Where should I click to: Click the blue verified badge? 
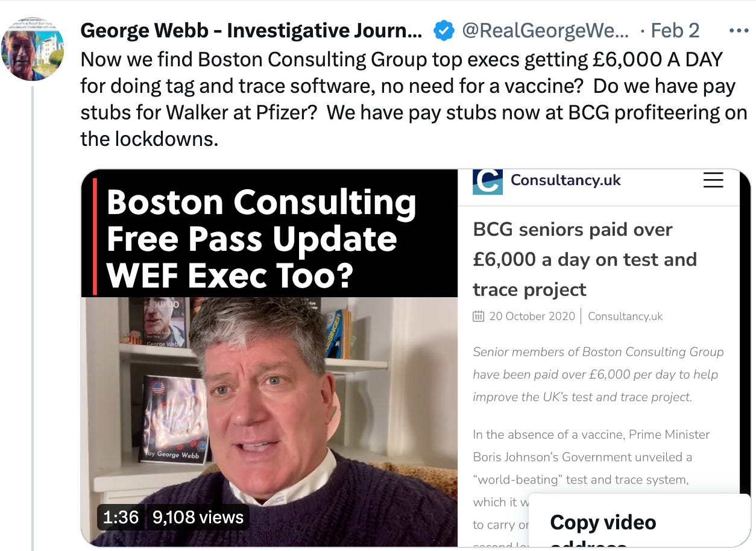tap(444, 30)
